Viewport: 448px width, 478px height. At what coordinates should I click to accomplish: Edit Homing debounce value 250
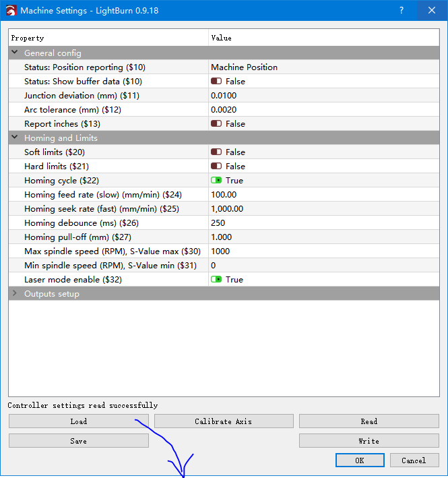tap(218, 223)
